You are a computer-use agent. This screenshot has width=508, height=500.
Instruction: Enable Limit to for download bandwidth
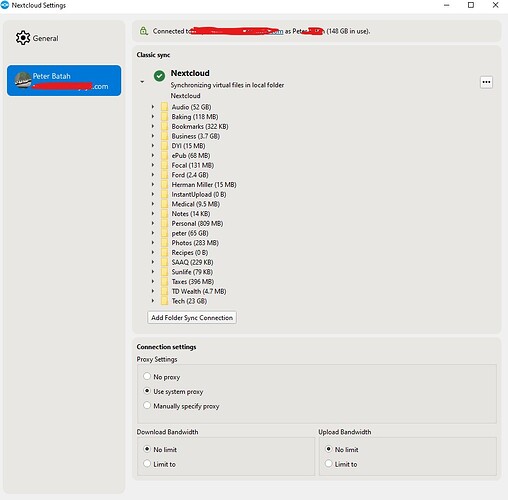(147, 463)
